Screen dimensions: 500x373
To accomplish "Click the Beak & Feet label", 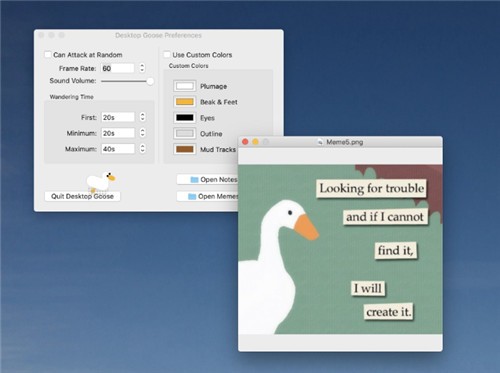I will pos(219,102).
